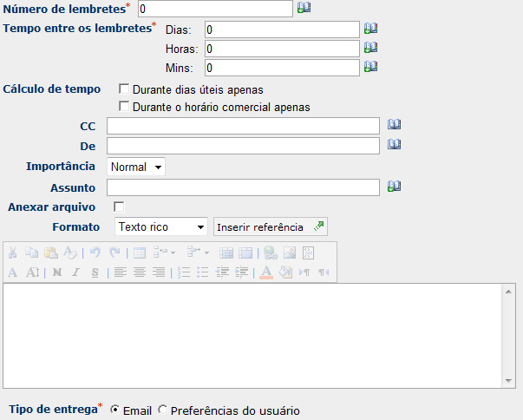The width and height of the screenshot is (523, 420).
Task: Click the bold N formatting icon
Action: [x=57, y=272]
